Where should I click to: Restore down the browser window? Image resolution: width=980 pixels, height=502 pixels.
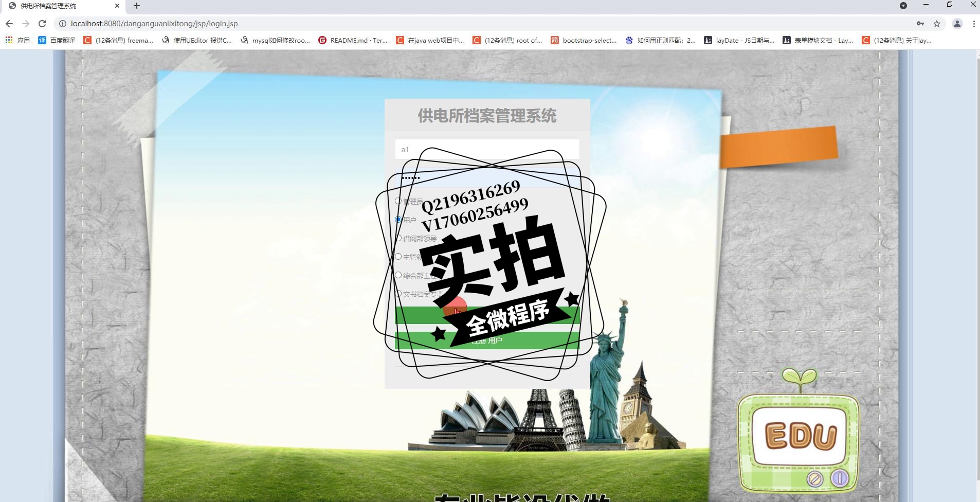point(950,5)
